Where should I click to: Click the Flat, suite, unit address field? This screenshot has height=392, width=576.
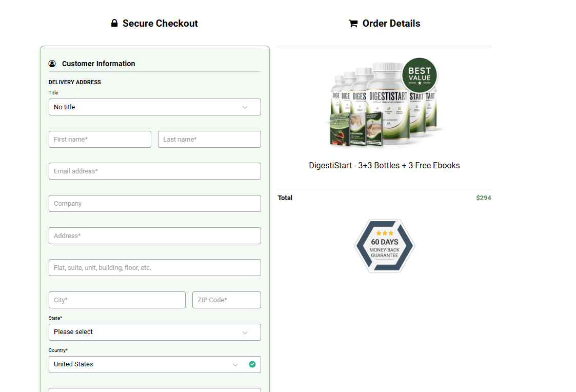point(154,267)
